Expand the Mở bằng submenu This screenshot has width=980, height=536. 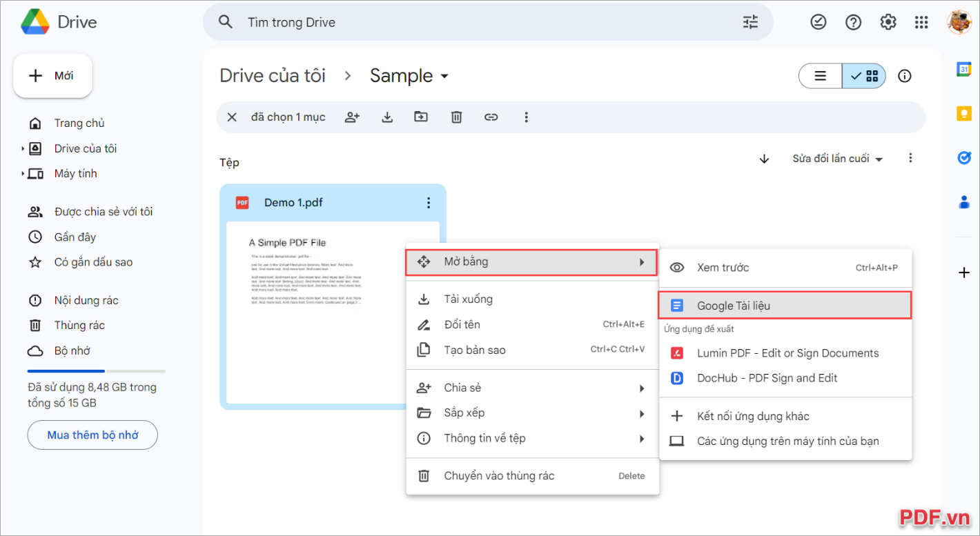pyautogui.click(x=531, y=262)
